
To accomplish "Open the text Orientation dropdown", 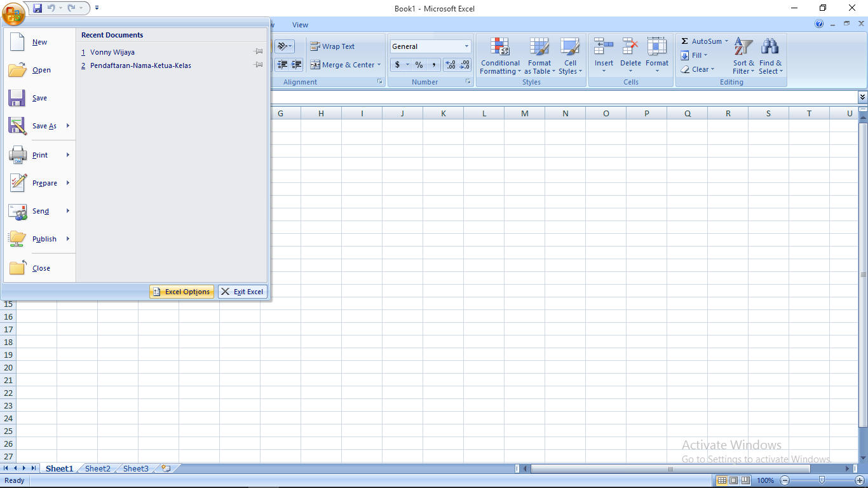I will 285,46.
